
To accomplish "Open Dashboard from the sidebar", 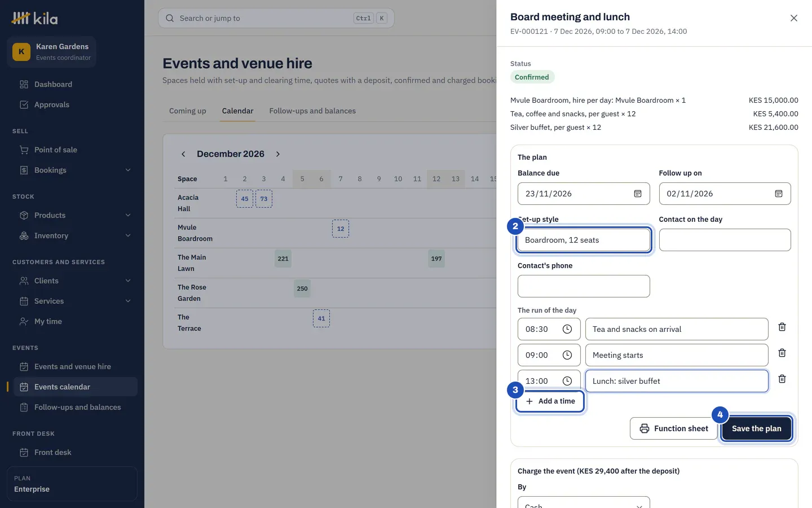I will pos(72,84).
